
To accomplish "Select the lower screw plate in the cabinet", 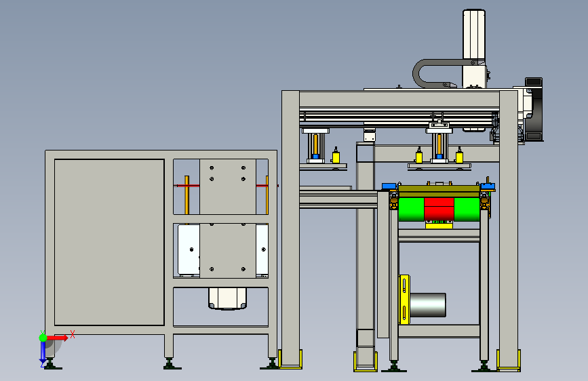I will pos(228,251).
